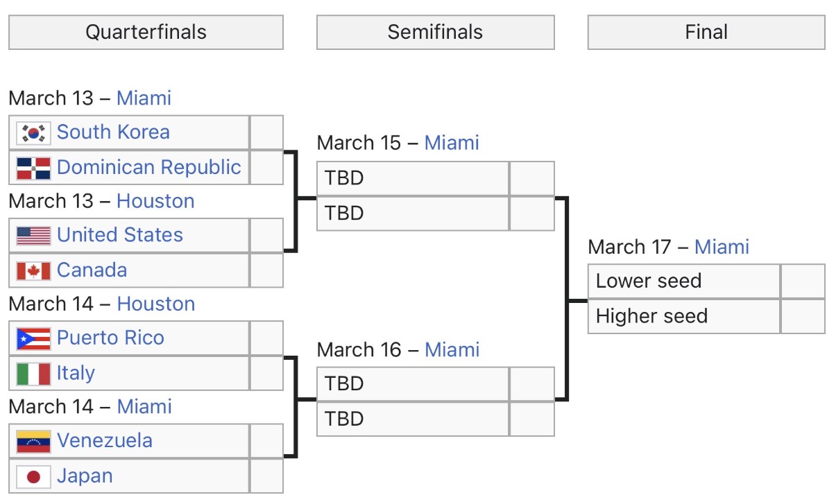
Task: Follow the Venezuela team link
Action: pos(104,441)
